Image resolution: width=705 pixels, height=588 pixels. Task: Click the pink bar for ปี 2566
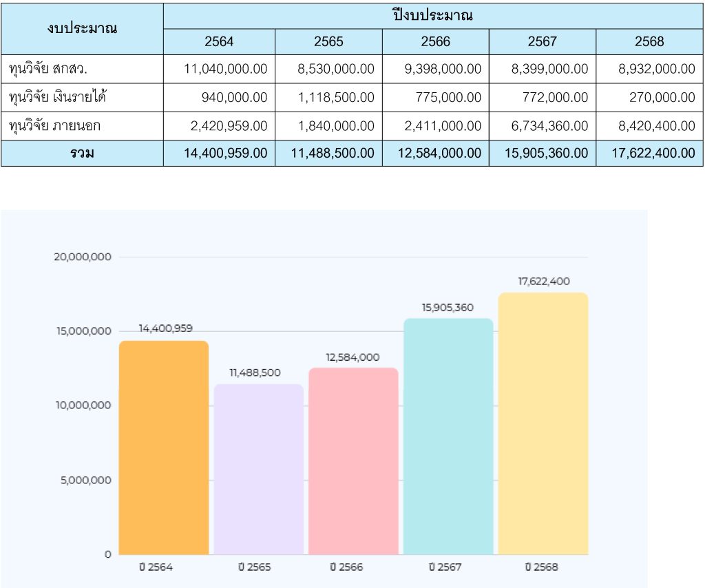tap(353, 461)
